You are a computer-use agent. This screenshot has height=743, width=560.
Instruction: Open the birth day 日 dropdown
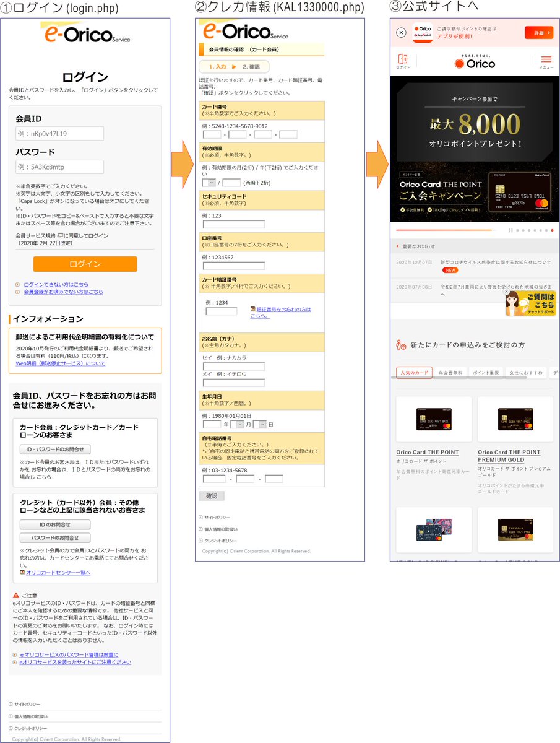point(260,424)
